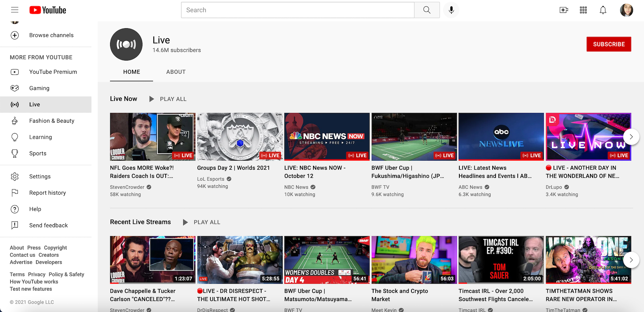The width and height of the screenshot is (644, 312).
Task: Open the Live Now section heading
Action: (x=123, y=99)
